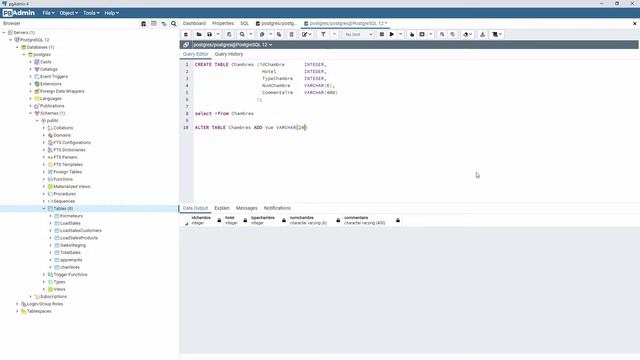Open the Help menu
This screenshot has width=640, height=360.
[x=111, y=13]
